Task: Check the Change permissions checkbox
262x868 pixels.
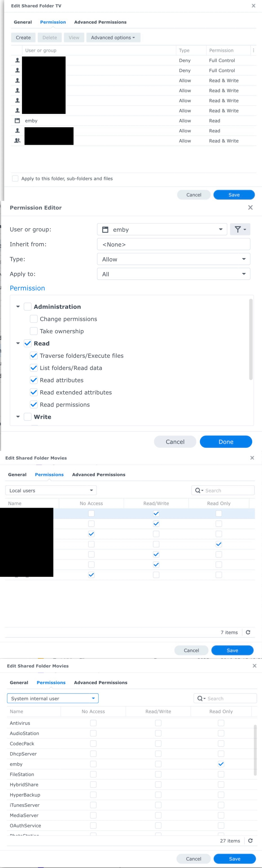Action: pos(34,319)
